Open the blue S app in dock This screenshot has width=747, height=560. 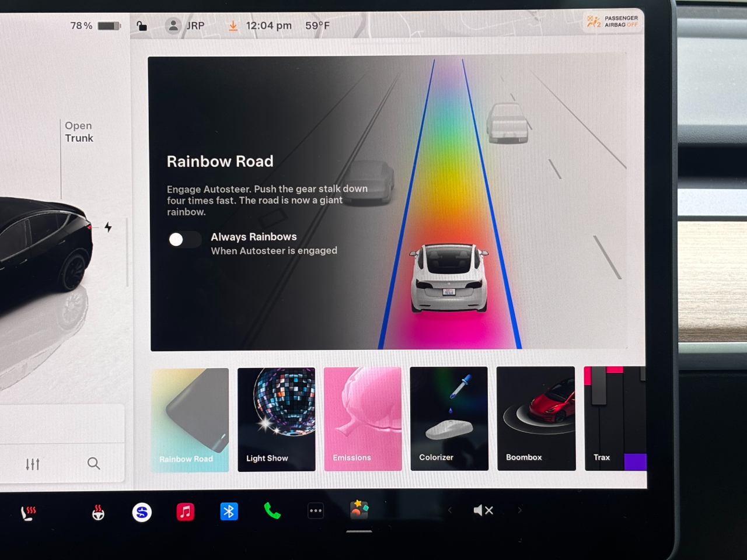(142, 512)
